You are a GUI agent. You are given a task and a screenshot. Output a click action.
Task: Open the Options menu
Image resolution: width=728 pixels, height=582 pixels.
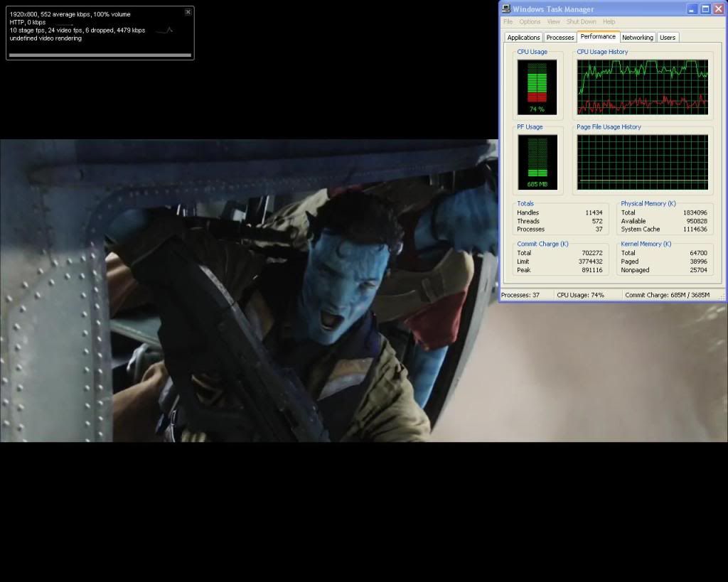[x=530, y=22]
